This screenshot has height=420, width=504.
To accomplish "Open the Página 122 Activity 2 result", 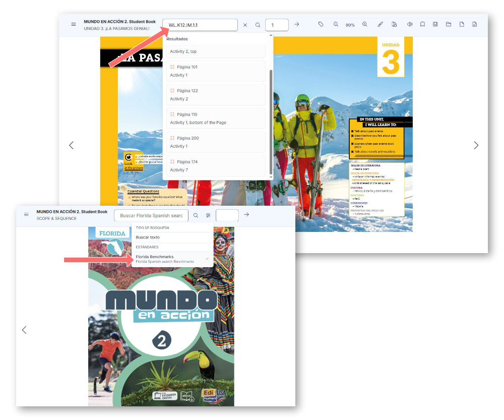I will [216, 95].
